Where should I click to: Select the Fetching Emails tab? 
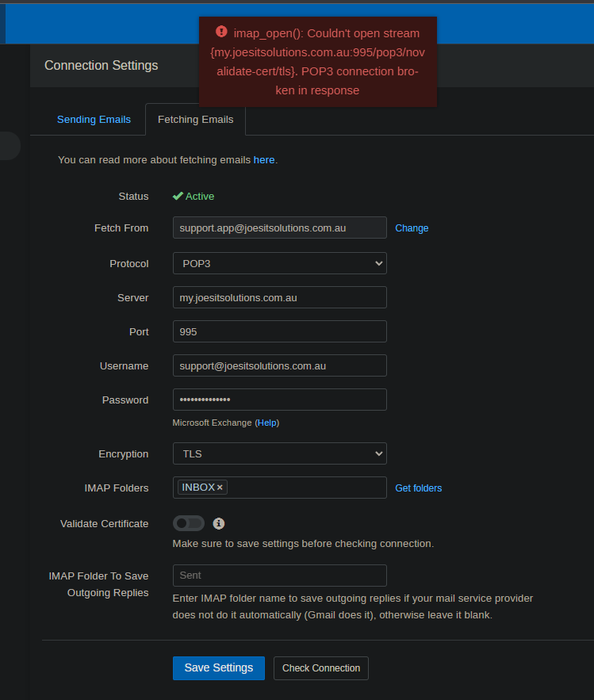(x=196, y=120)
